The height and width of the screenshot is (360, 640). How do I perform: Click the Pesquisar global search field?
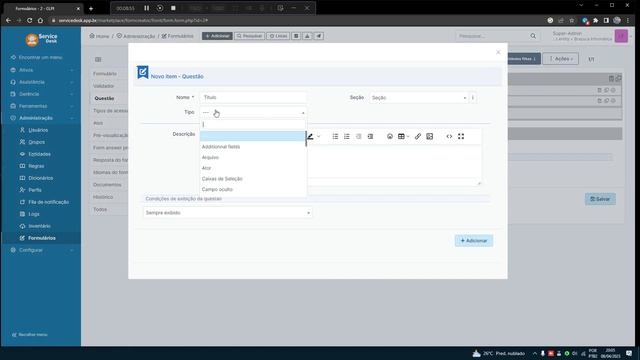tap(492, 36)
